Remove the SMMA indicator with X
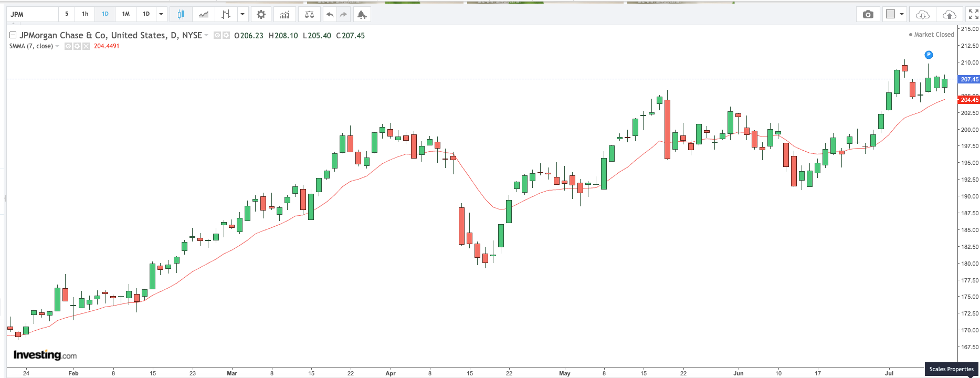This screenshot has width=980, height=378. tap(86, 46)
